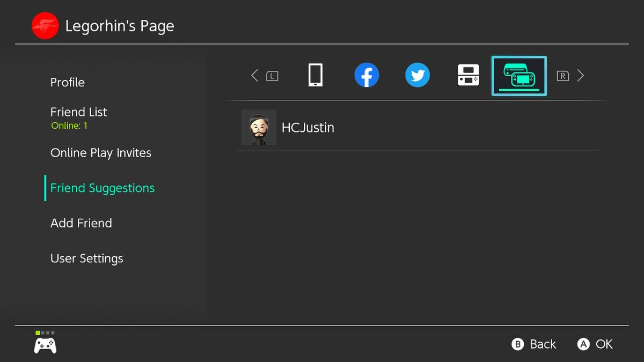
Task: Click the controller icon at bottom left
Action: point(45,345)
